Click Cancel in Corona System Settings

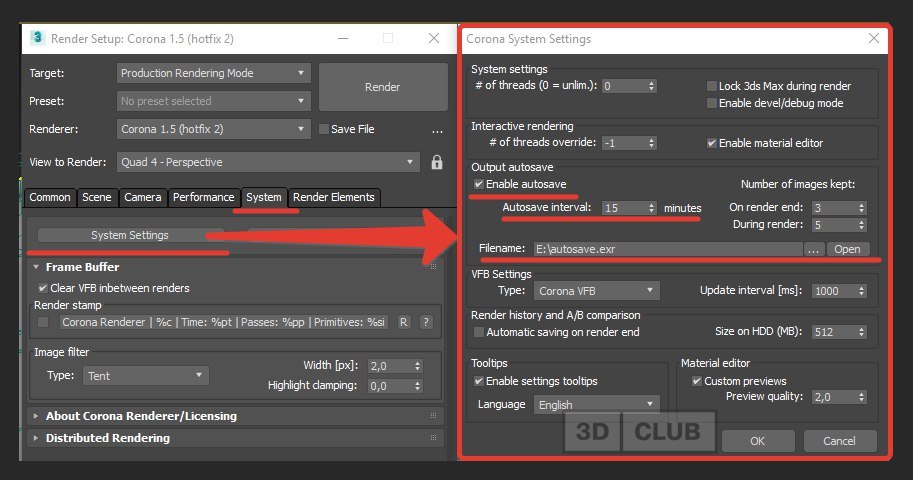coord(839,441)
